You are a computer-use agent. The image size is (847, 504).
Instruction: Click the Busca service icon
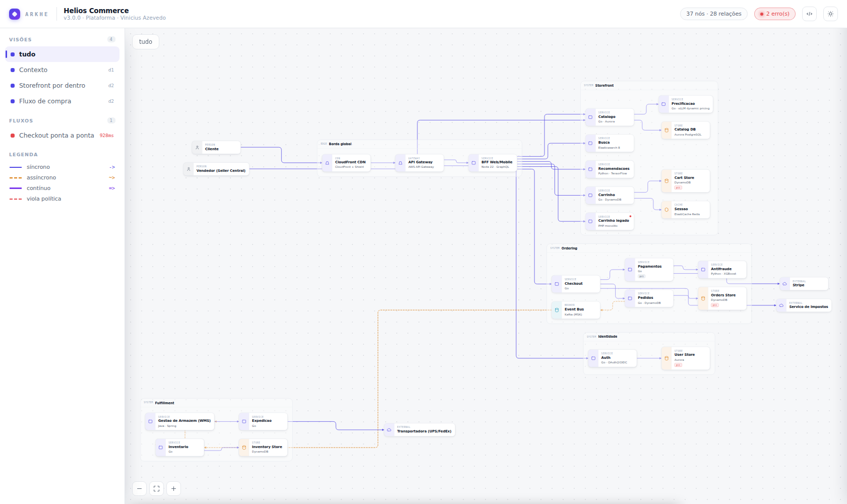click(590, 144)
